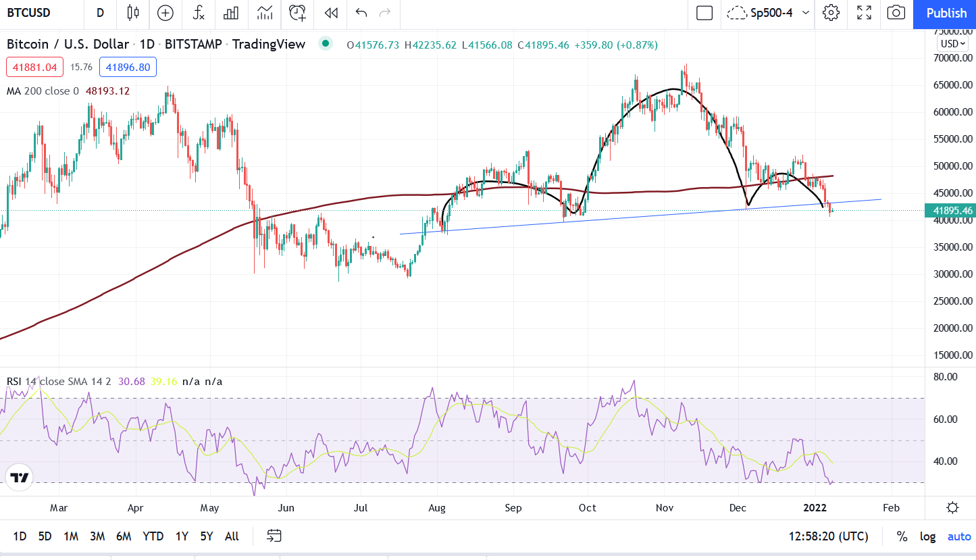This screenshot has height=560, width=976.
Task: Click the compare or add symbol icon
Action: (165, 13)
